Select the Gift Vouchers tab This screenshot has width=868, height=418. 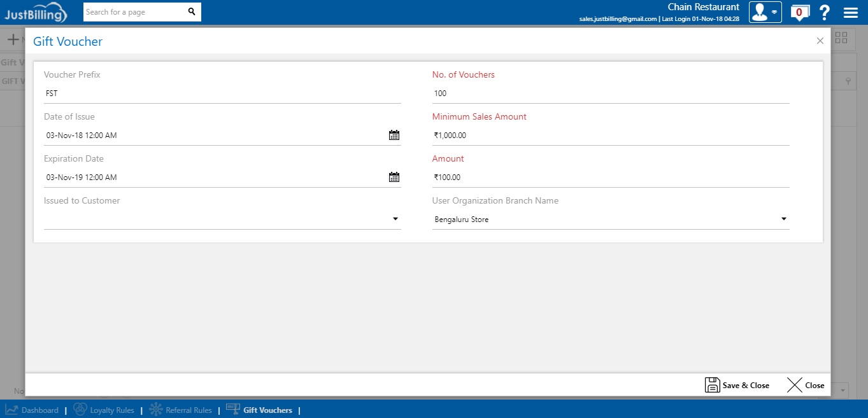click(x=259, y=410)
